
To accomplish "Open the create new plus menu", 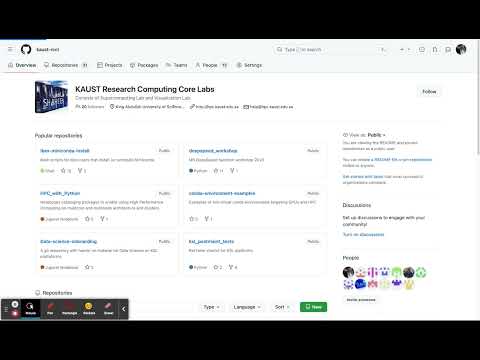I will coord(405,50).
